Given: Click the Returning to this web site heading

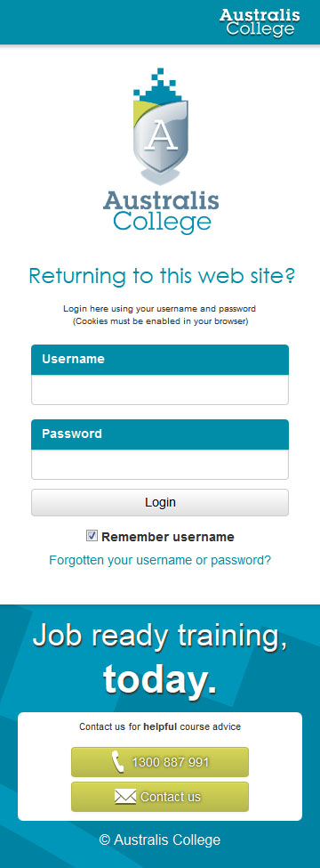Looking at the screenshot, I should pos(162,275).
